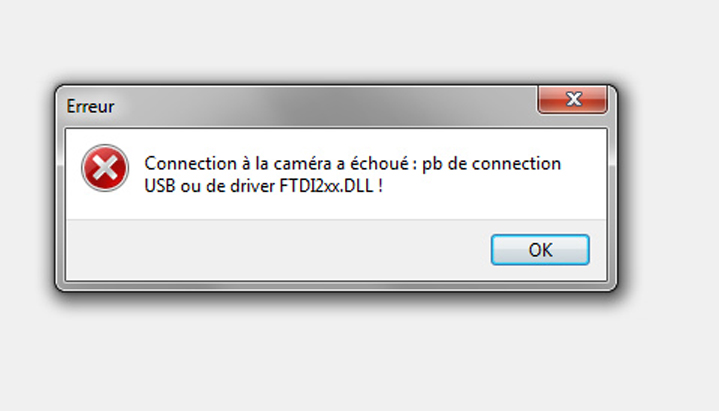Click the Erreur title text
719x411 pixels.
coord(90,105)
